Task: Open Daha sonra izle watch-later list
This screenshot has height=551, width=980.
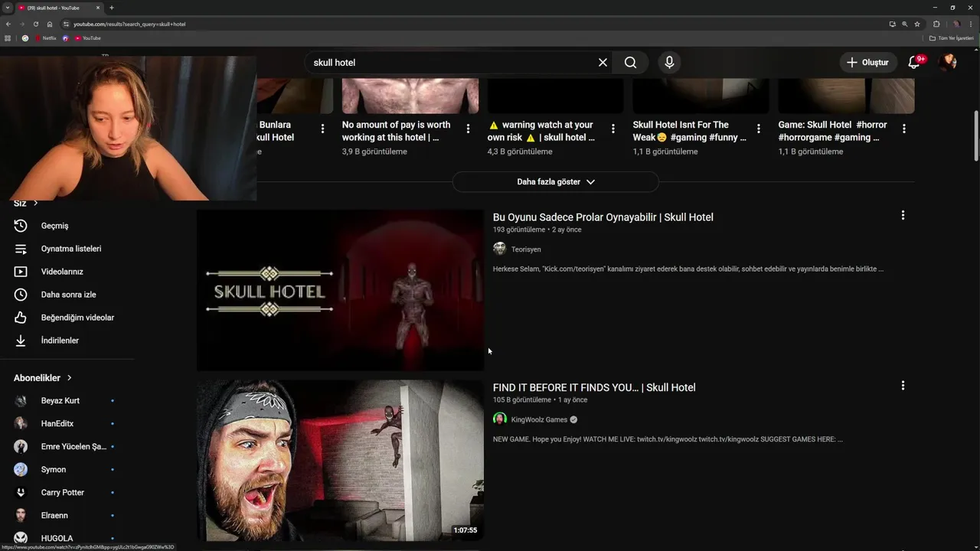Action: pos(67,295)
